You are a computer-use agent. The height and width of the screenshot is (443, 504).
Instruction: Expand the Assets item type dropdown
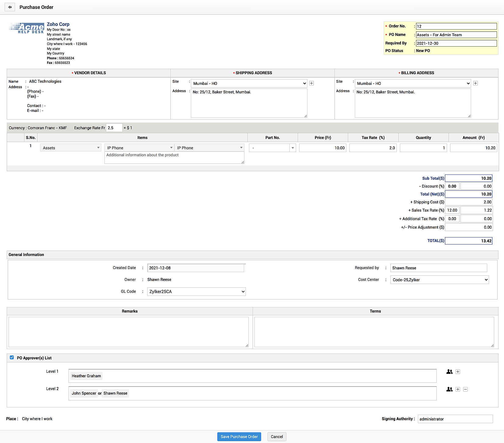point(71,148)
